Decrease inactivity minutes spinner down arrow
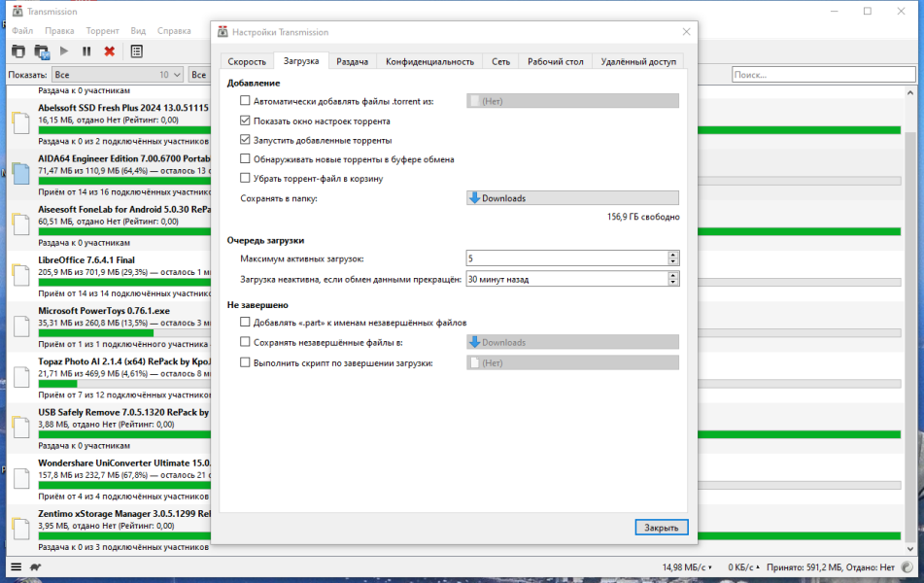924x583 pixels. [673, 283]
